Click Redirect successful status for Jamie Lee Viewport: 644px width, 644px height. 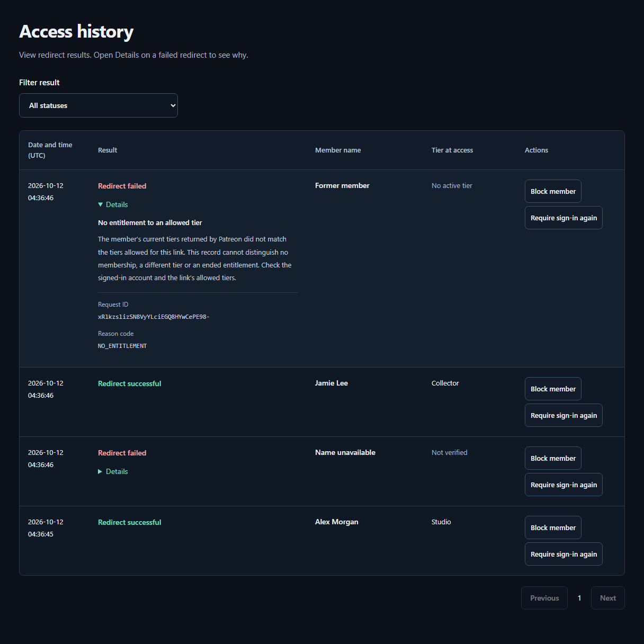pos(130,383)
